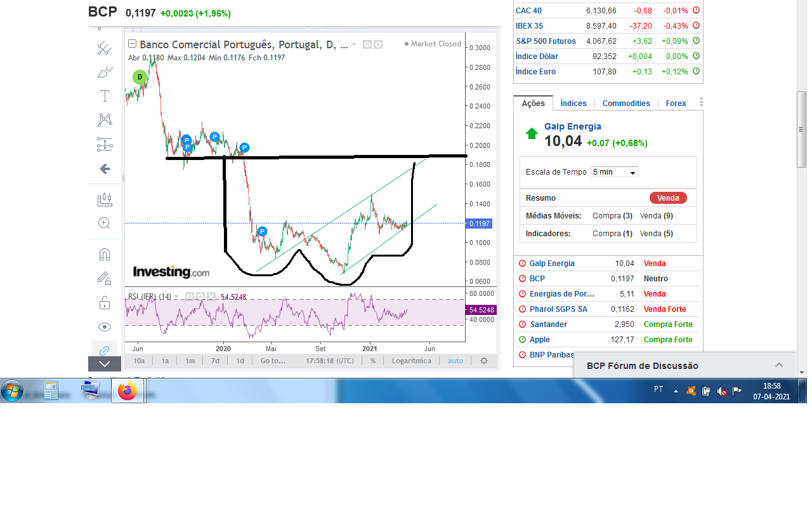Screen dimensions: 812x508
Task: Open the prediction and measurement tools
Action: coord(105,144)
